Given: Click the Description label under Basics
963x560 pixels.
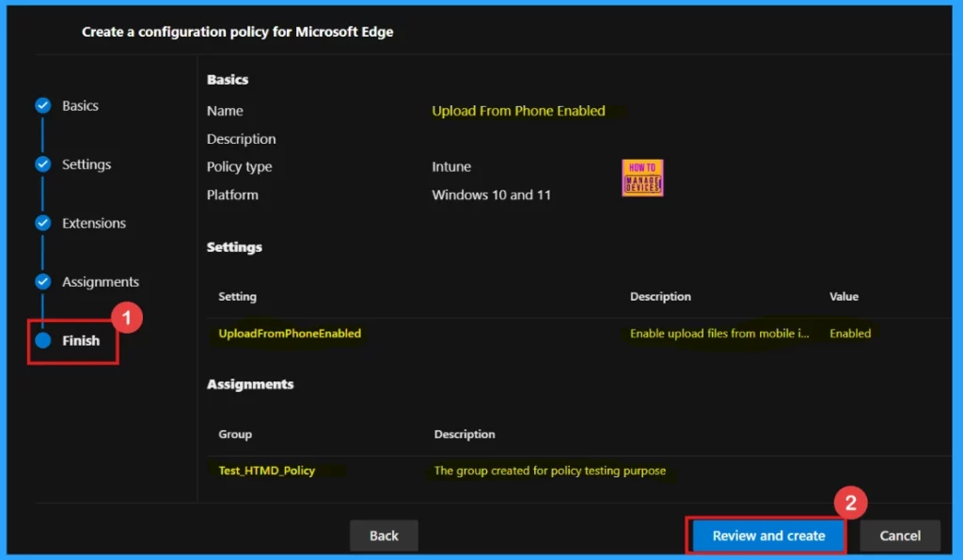Looking at the screenshot, I should coord(242,139).
